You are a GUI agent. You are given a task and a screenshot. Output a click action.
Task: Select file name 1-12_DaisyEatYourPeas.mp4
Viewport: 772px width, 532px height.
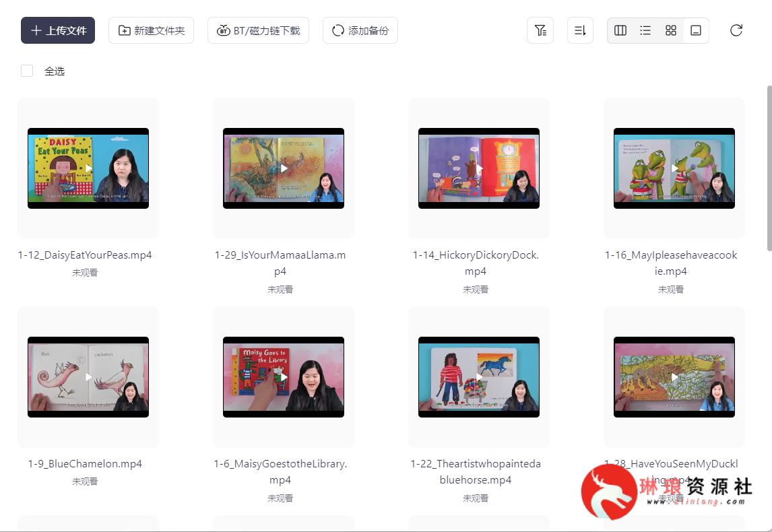tap(85, 255)
